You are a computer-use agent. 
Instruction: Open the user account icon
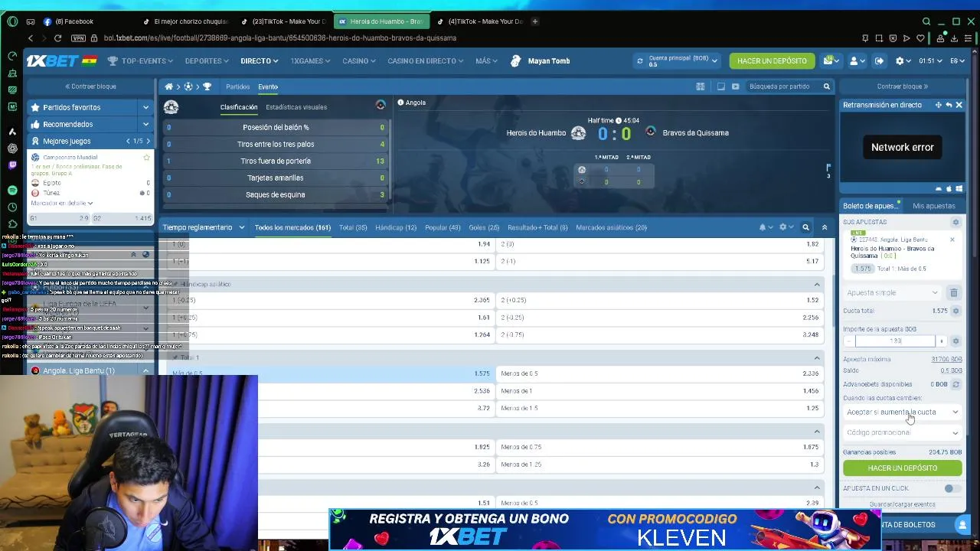[x=854, y=60]
